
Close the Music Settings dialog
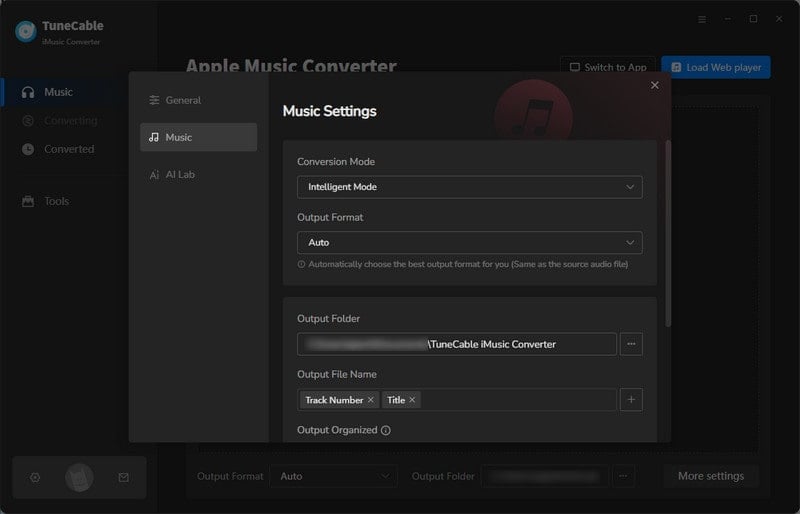[655, 85]
